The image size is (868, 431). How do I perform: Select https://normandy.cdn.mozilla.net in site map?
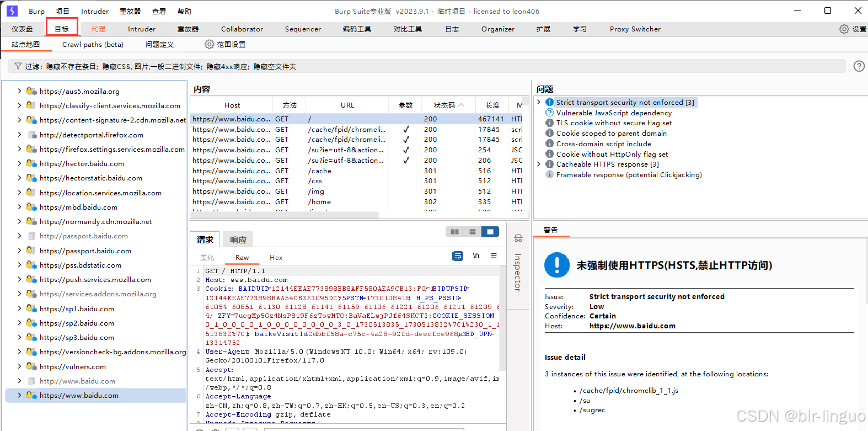coord(96,221)
